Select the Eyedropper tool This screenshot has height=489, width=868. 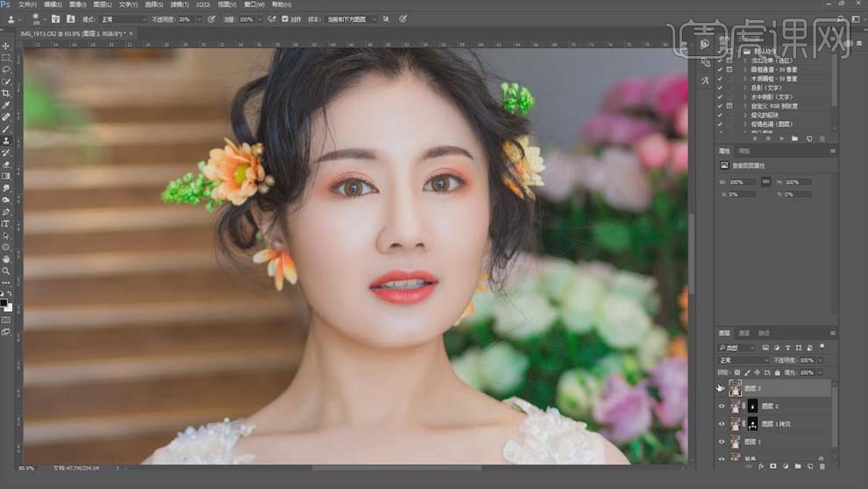[6, 105]
